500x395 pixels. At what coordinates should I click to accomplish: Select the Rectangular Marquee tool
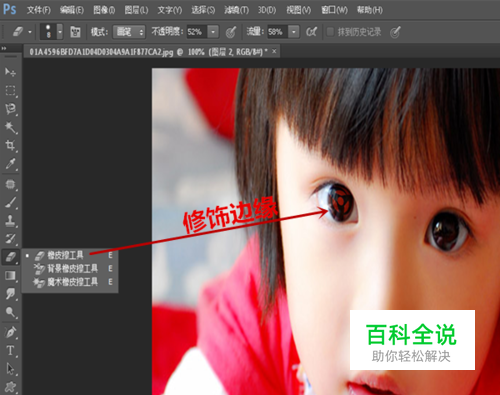click(10, 91)
